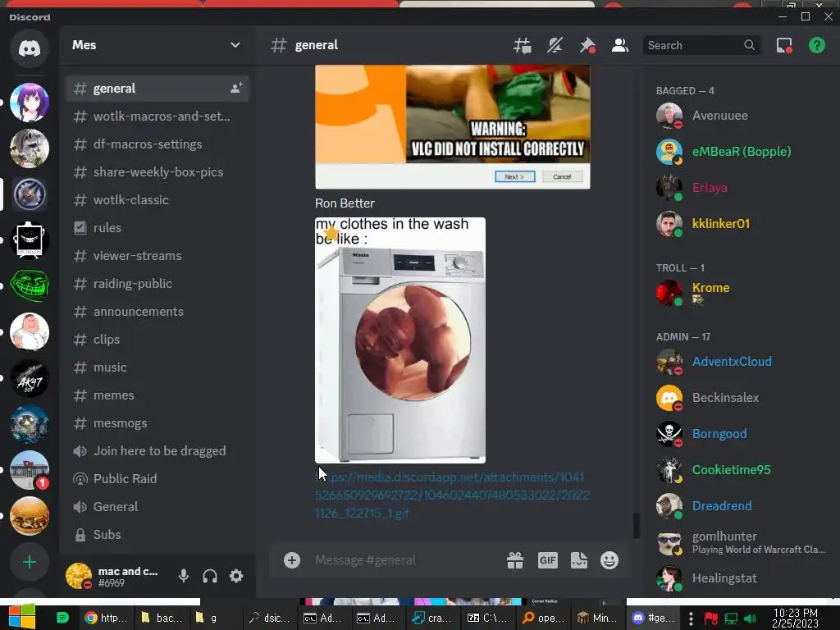The width and height of the screenshot is (840, 630).
Task: Open the media.discordapp.net gif link
Action: (x=452, y=495)
